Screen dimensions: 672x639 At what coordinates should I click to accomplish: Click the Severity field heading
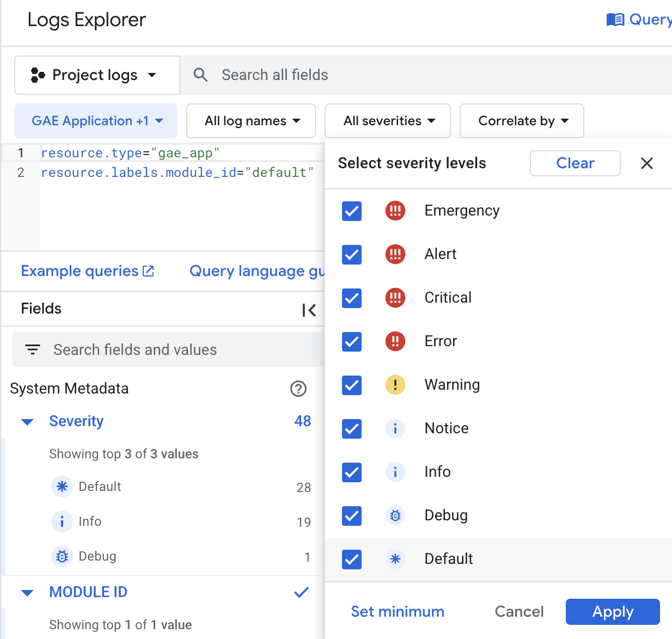[76, 421]
